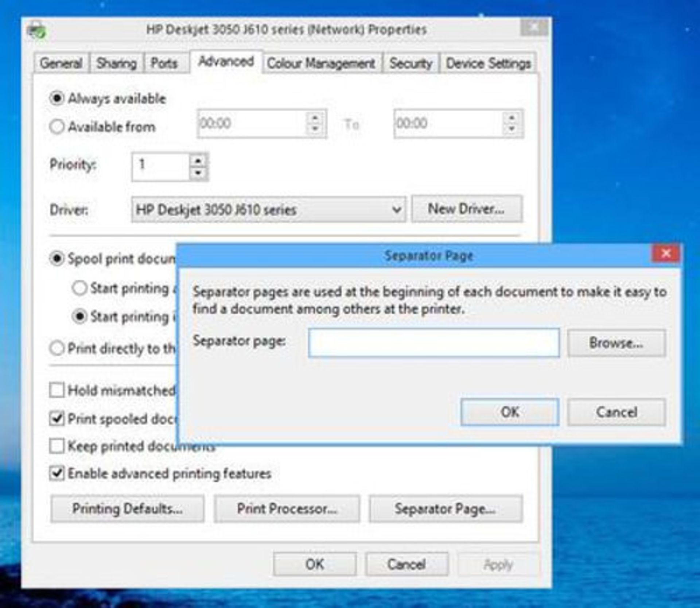Open the Driver dropdown list
The width and height of the screenshot is (700, 608).
[396, 210]
